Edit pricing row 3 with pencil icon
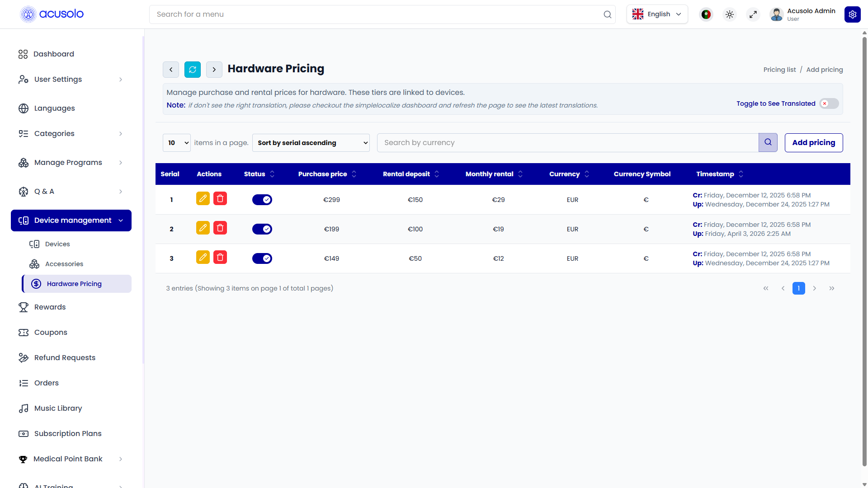Viewport: 868px width, 488px height. pyautogui.click(x=203, y=257)
